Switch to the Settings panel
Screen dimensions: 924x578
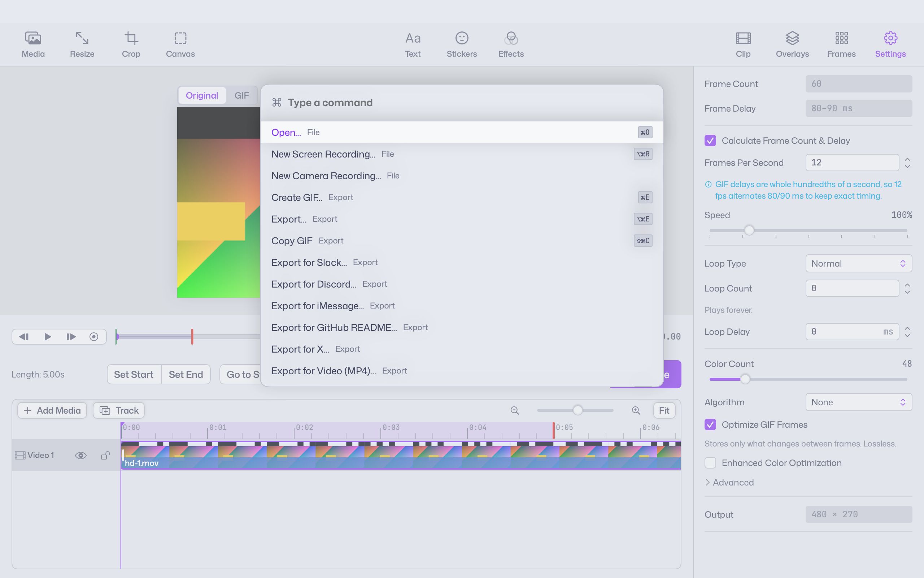pyautogui.click(x=890, y=45)
